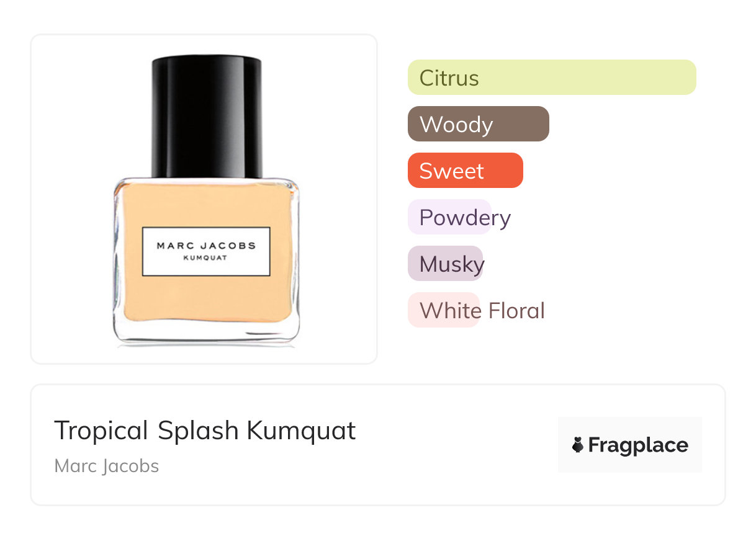The image size is (756, 536).
Task: Select the Citrus accord bar
Action: coord(552,78)
